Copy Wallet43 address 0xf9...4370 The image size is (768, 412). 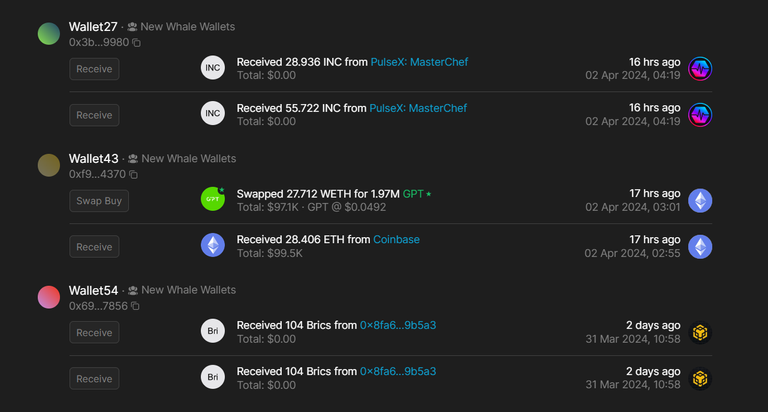tap(134, 174)
